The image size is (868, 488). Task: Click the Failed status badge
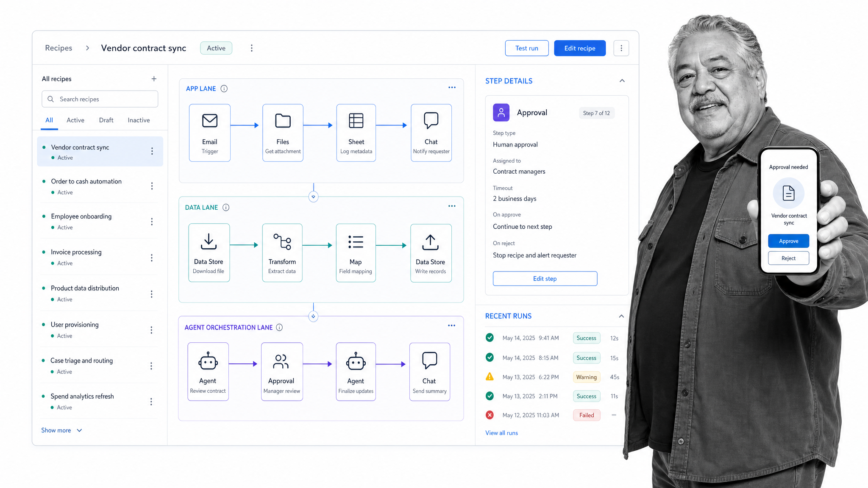click(x=587, y=415)
